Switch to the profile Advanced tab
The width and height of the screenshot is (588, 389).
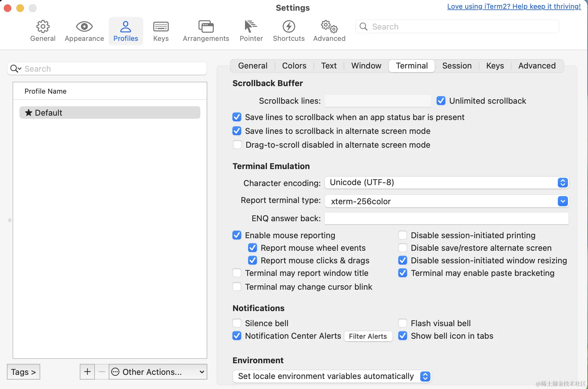537,66
